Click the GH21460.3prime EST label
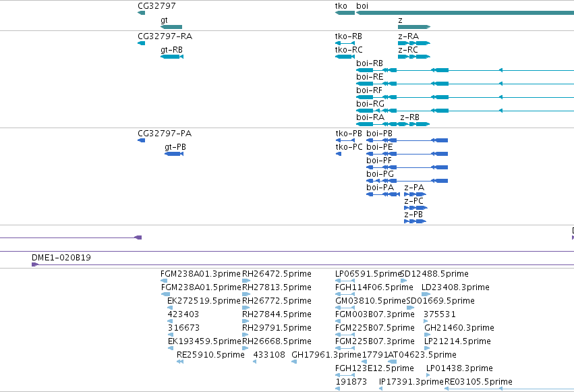Screen dimensions: 574x392 coord(459,329)
